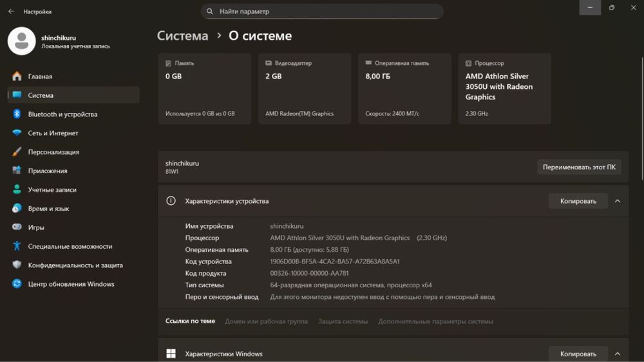Select Система in the sidebar
644x362 pixels.
tap(73, 95)
